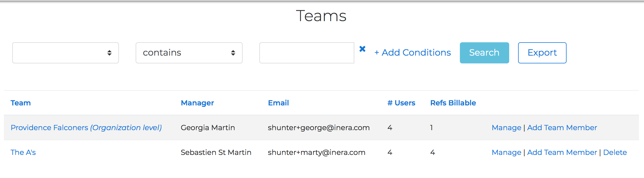Click Refs Billable value '1' for Providence Falconers
The image size is (644, 178).
click(x=431, y=128)
